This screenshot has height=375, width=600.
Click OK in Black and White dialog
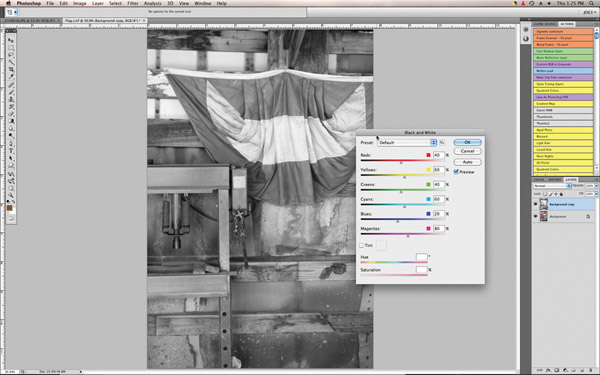point(468,142)
